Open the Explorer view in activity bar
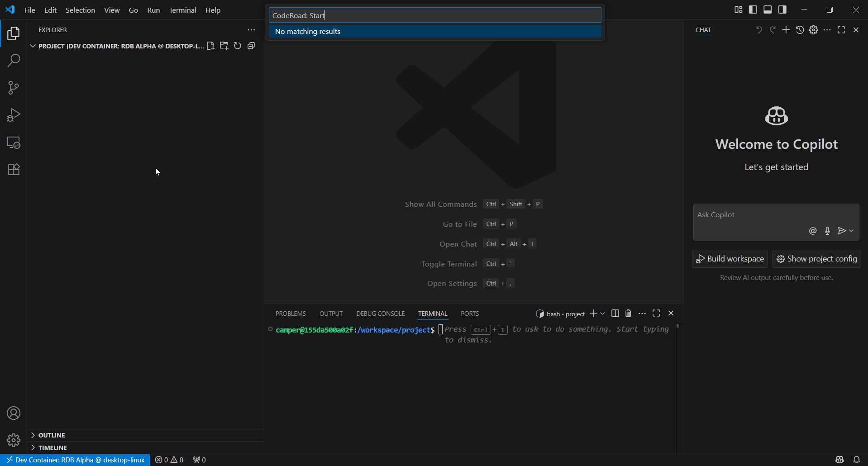The width and height of the screenshot is (868, 466). [x=14, y=33]
